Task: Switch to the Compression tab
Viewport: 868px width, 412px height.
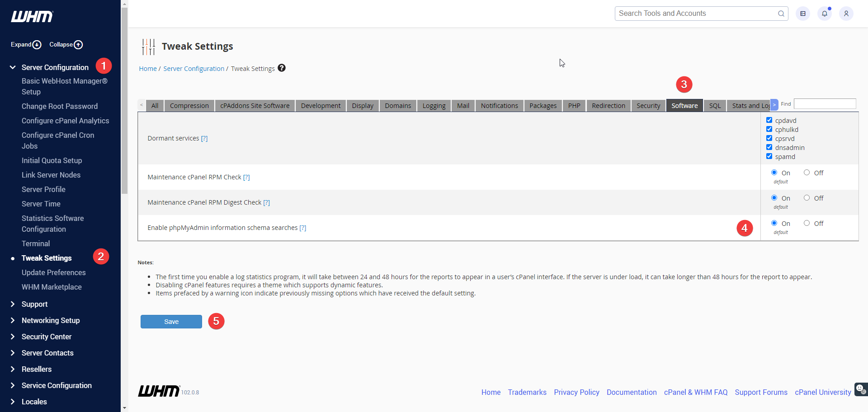Action: coord(189,106)
